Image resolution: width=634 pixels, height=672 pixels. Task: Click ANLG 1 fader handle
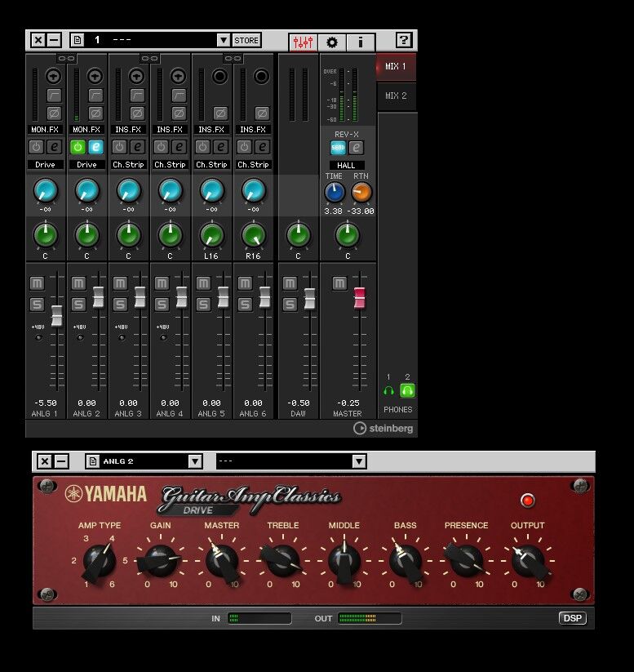coord(57,316)
